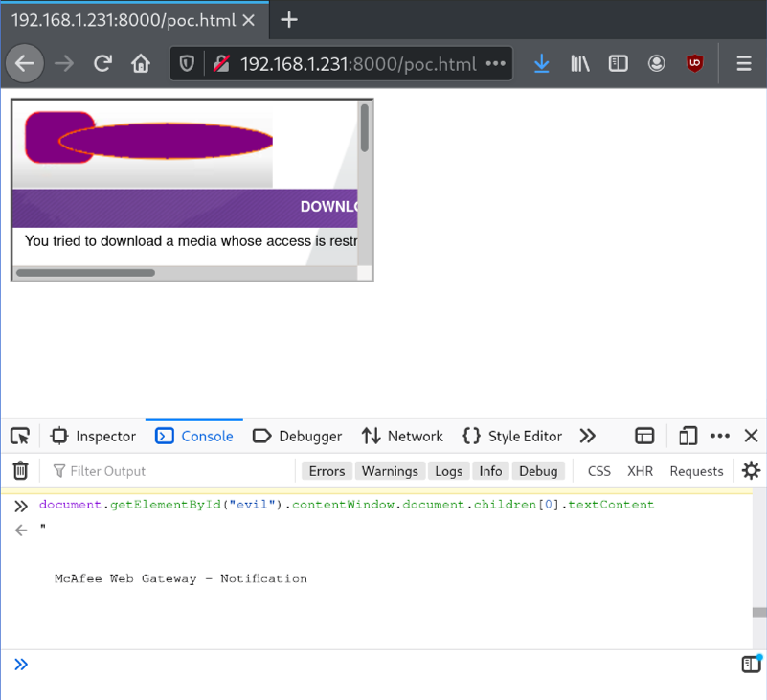The image size is (767, 700).
Task: Reload the current page
Action: (x=102, y=64)
